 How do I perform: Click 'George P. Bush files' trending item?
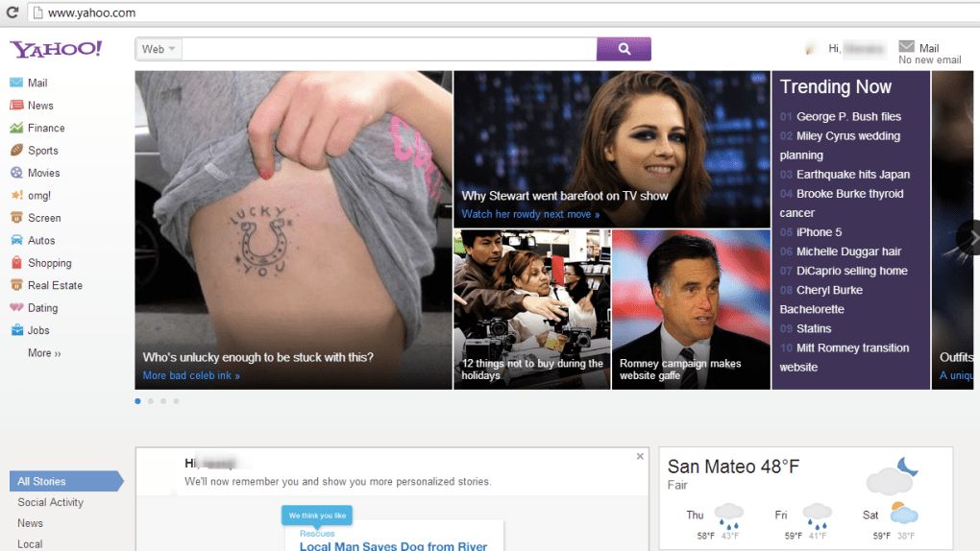(848, 116)
